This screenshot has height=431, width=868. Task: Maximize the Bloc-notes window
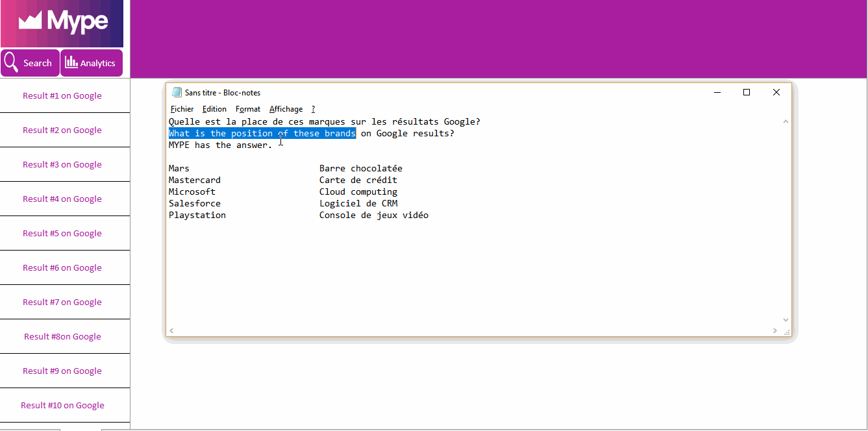(x=747, y=92)
